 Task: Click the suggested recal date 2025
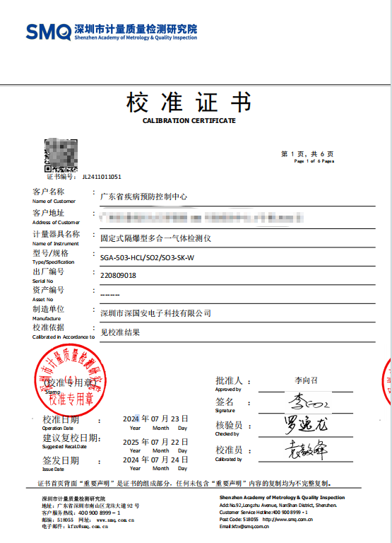tap(155, 442)
